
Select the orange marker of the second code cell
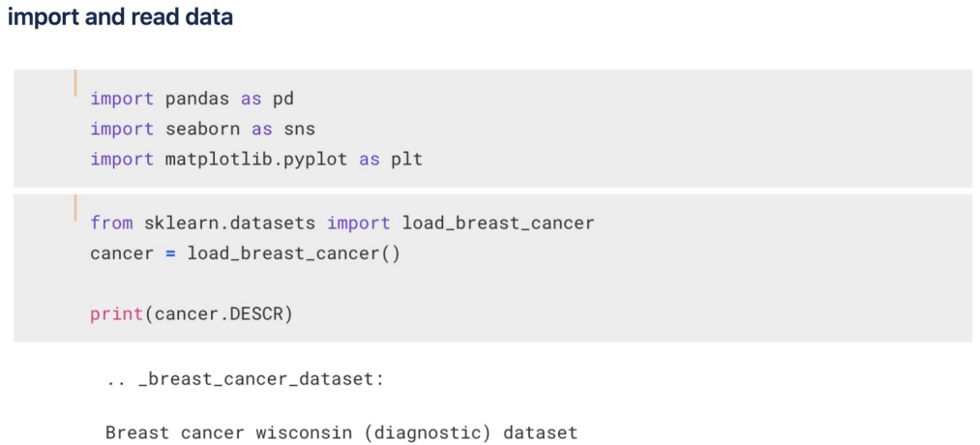[x=75, y=207]
